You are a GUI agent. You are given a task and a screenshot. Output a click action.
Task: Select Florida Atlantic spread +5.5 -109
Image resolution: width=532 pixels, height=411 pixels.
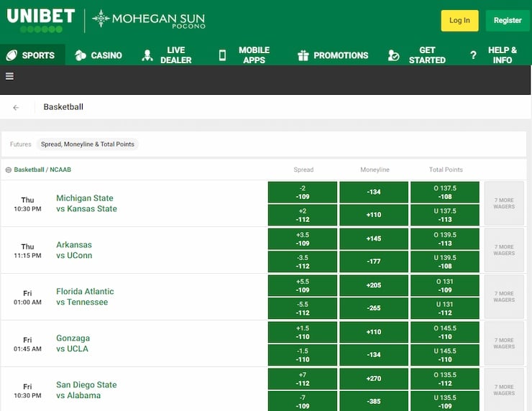click(x=303, y=285)
